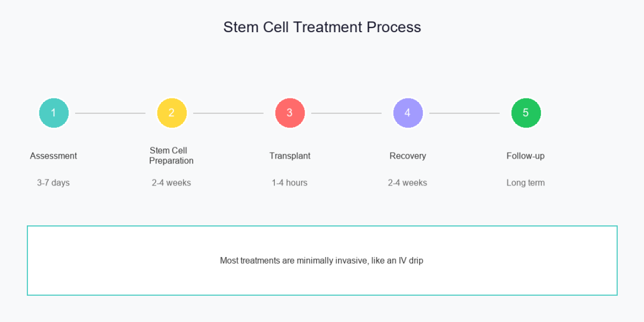644x322 pixels.
Task: Click the Assessment step label
Action: click(54, 156)
